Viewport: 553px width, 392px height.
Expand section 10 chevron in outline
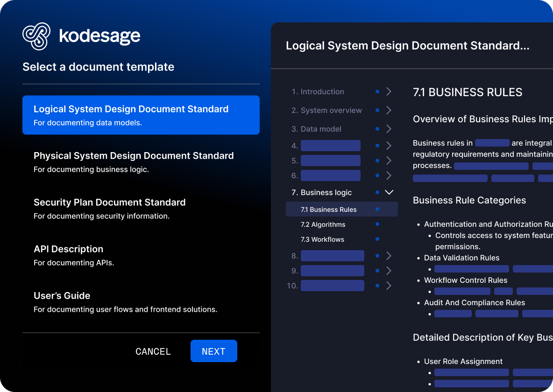pos(389,286)
